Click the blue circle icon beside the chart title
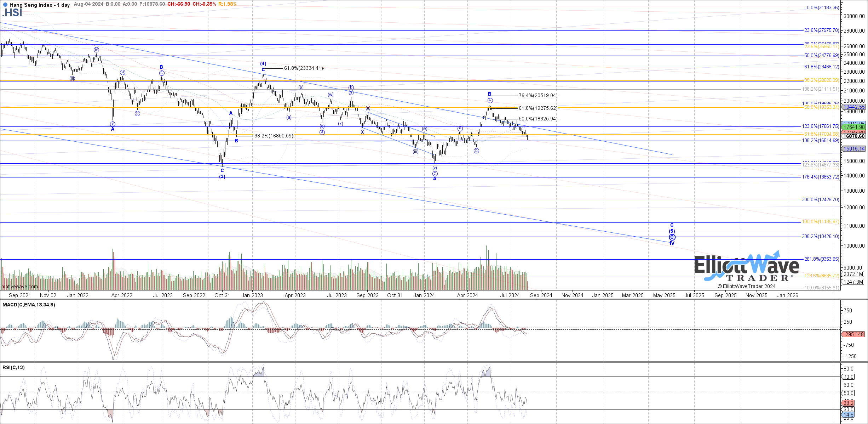Viewport: 868px width, 424px height. [5, 5]
